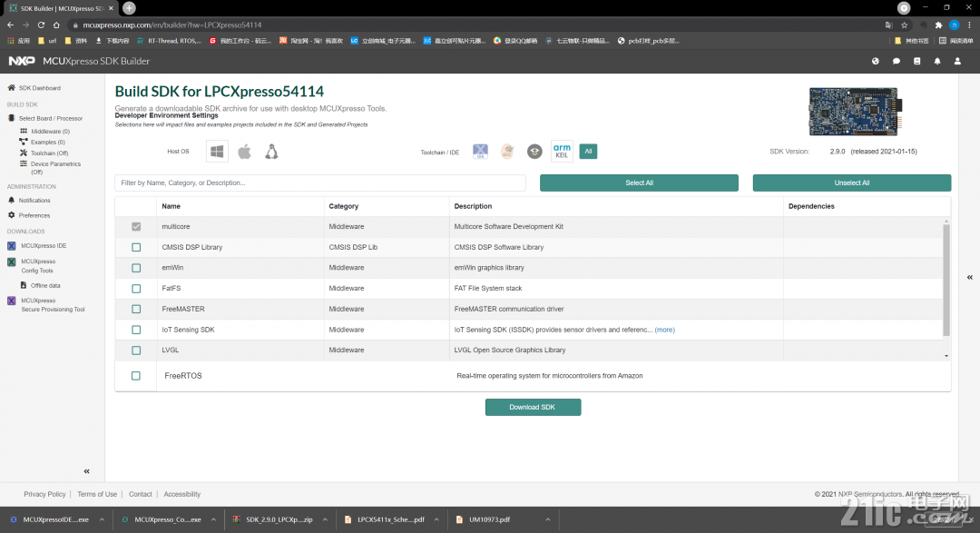This screenshot has width=980, height=533.
Task: Choose the MCUXpresso IDE toolchain icon
Action: point(480,152)
